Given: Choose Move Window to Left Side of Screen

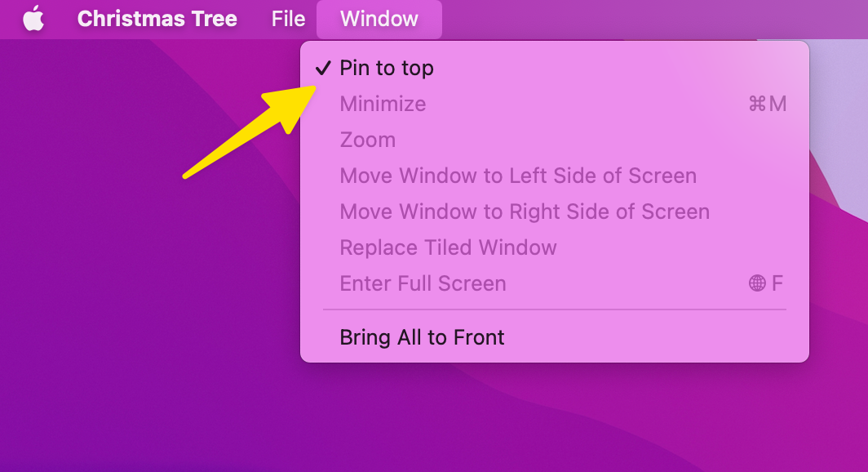Looking at the screenshot, I should pyautogui.click(x=518, y=176).
